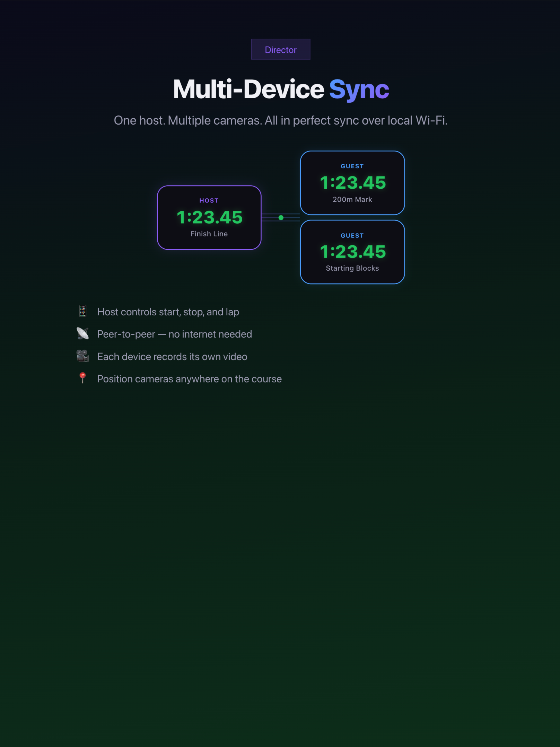This screenshot has width=560, height=747.
Task: Click GUEST label above 200m Mark
Action: 352,166
